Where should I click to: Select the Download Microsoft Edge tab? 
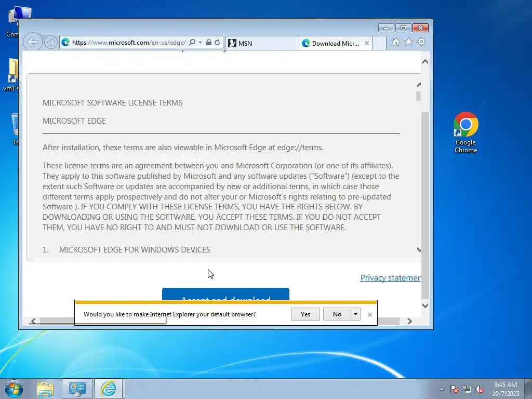(x=331, y=44)
